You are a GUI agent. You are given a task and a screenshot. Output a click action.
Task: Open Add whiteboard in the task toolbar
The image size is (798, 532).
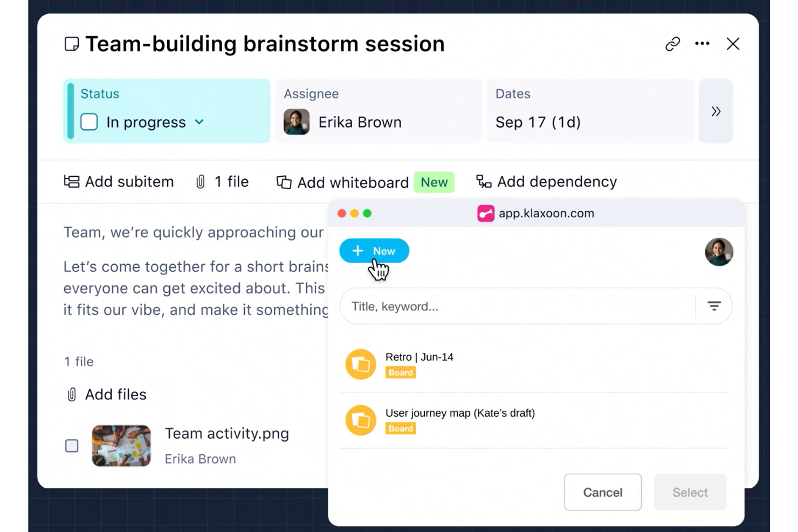click(343, 182)
